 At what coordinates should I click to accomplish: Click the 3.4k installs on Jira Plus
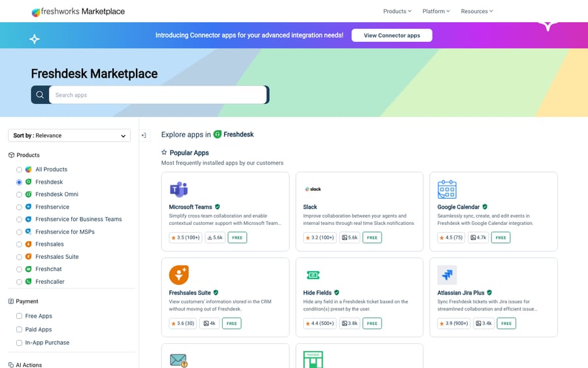[483, 324]
